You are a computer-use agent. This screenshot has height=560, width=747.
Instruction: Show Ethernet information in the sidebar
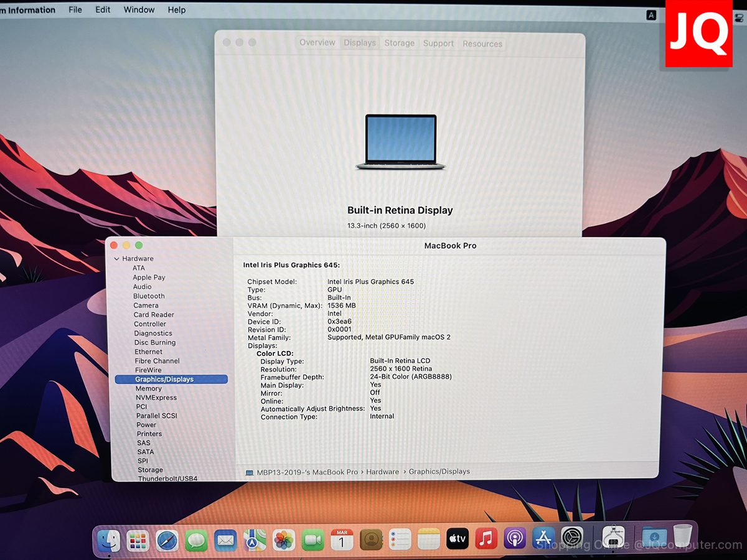148,352
